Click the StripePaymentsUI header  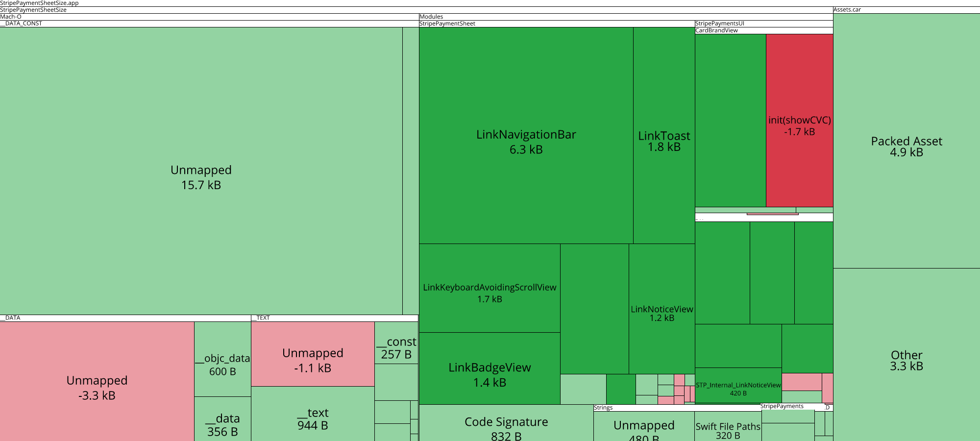click(x=764, y=24)
